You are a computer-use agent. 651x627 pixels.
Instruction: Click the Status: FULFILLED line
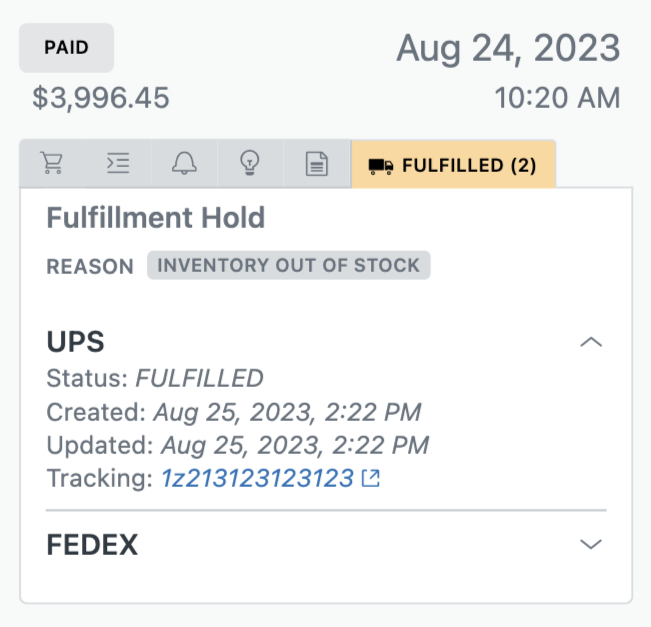coord(155,378)
